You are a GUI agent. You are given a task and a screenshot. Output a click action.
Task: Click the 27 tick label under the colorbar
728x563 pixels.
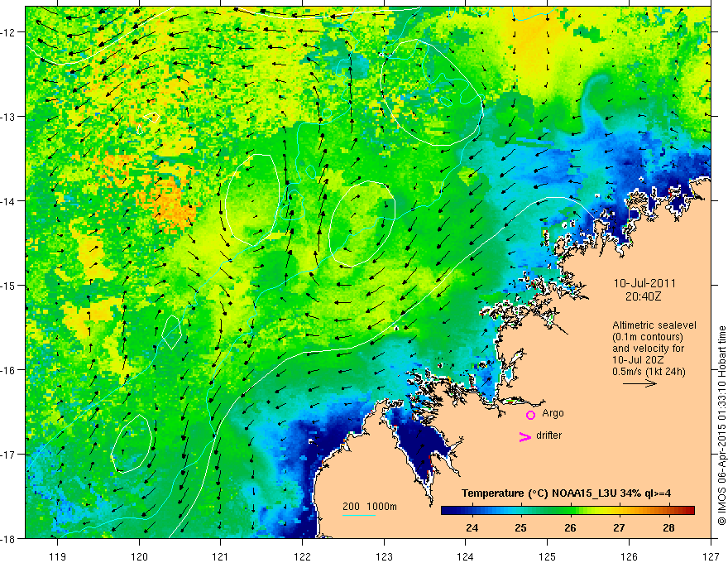[619, 527]
